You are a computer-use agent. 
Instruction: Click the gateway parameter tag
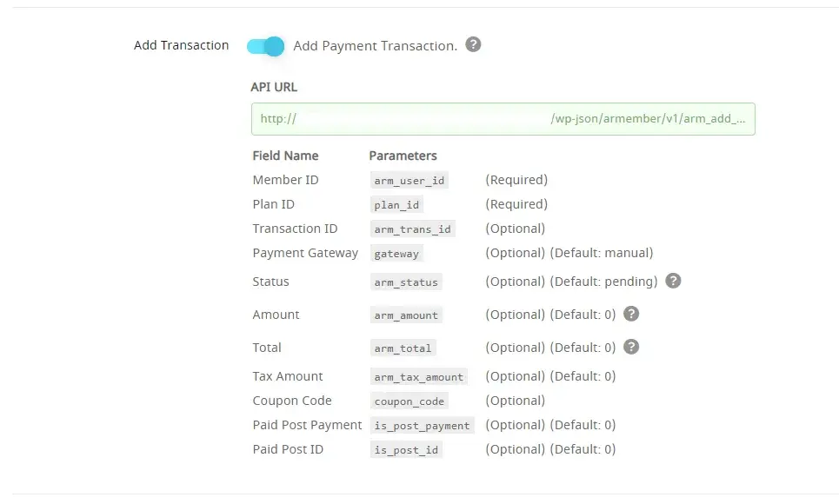[x=396, y=254]
